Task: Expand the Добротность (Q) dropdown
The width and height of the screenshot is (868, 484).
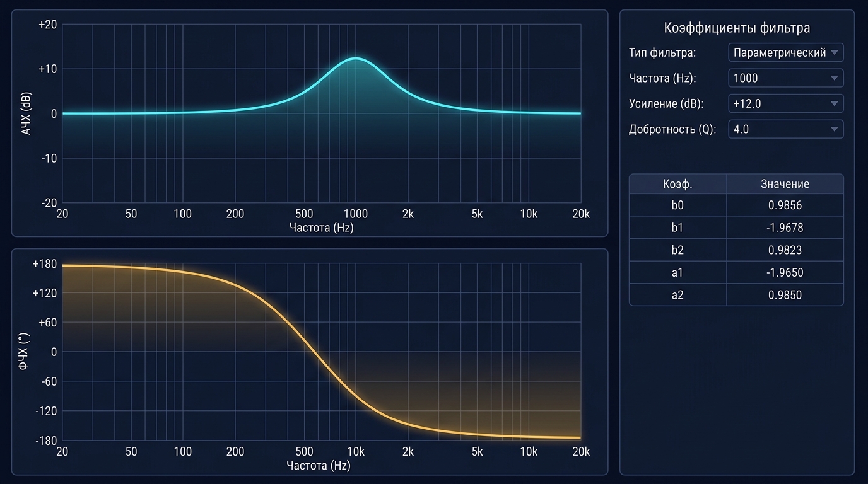Action: [785, 129]
